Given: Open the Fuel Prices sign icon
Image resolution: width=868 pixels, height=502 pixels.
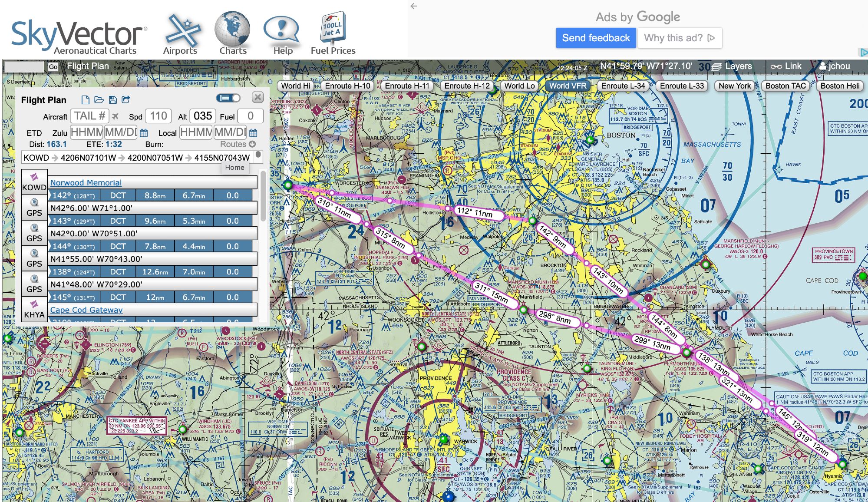Looking at the screenshot, I should pos(333,33).
